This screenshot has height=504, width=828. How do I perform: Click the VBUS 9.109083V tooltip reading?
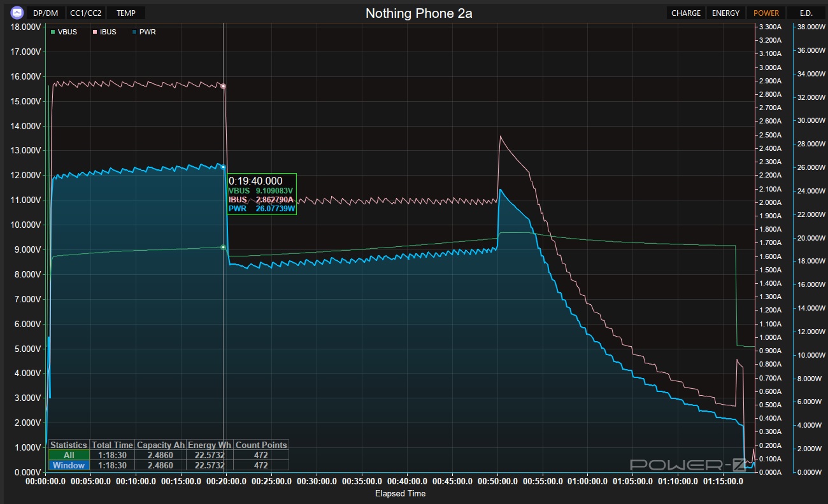[261, 190]
